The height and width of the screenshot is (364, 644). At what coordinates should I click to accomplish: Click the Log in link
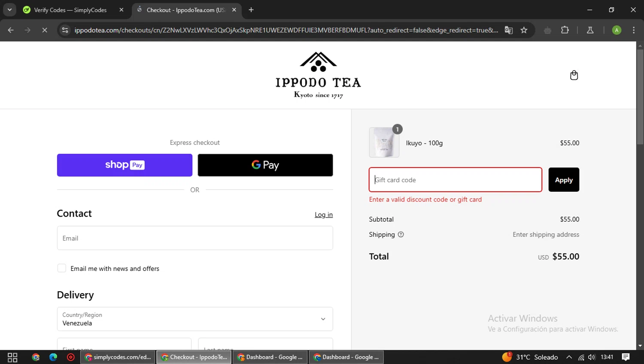click(x=324, y=214)
